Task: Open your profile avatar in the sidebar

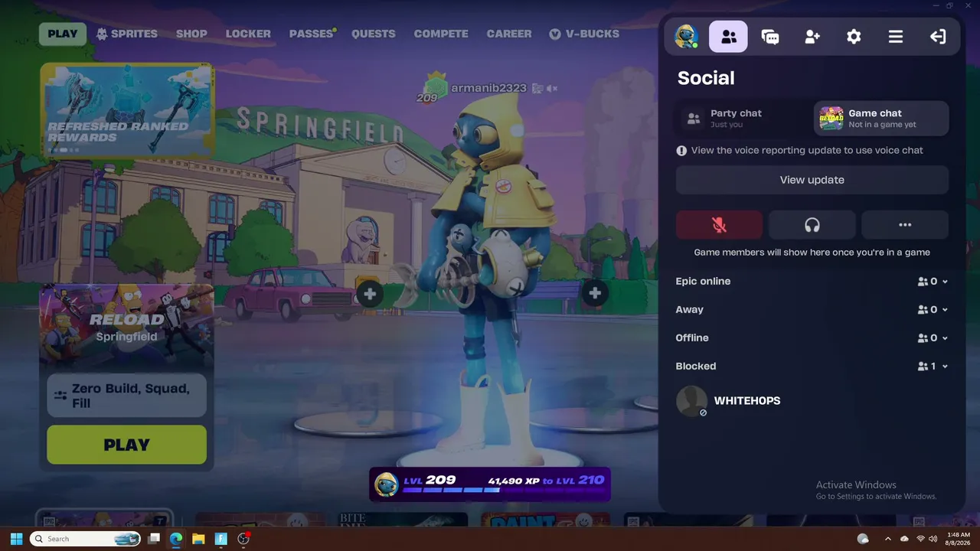Action: [686, 36]
